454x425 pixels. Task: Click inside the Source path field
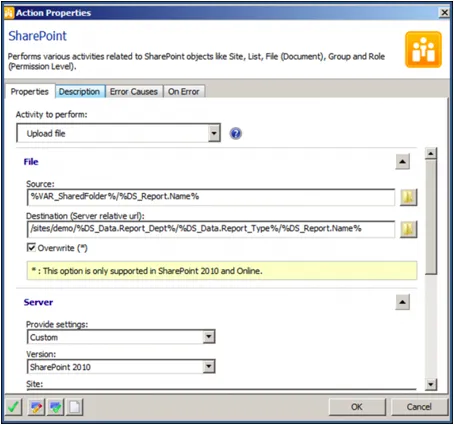(211, 197)
